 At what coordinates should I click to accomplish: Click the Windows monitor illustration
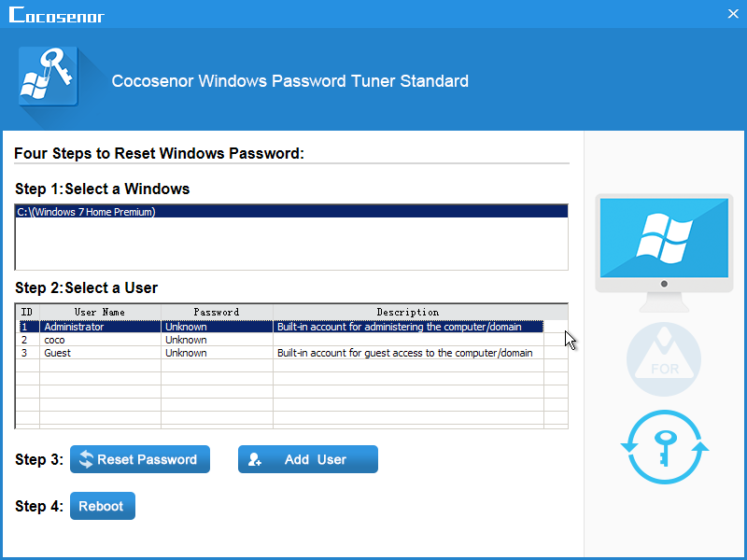click(x=664, y=252)
